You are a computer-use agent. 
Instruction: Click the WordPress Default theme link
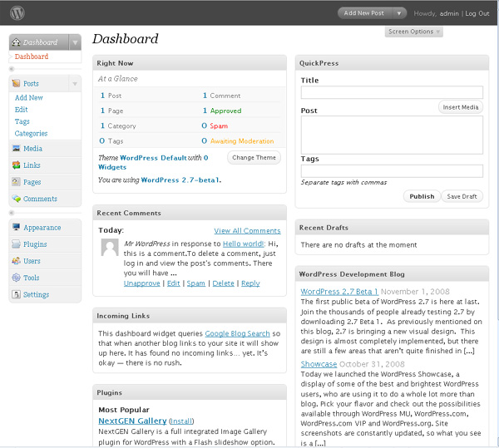(153, 158)
